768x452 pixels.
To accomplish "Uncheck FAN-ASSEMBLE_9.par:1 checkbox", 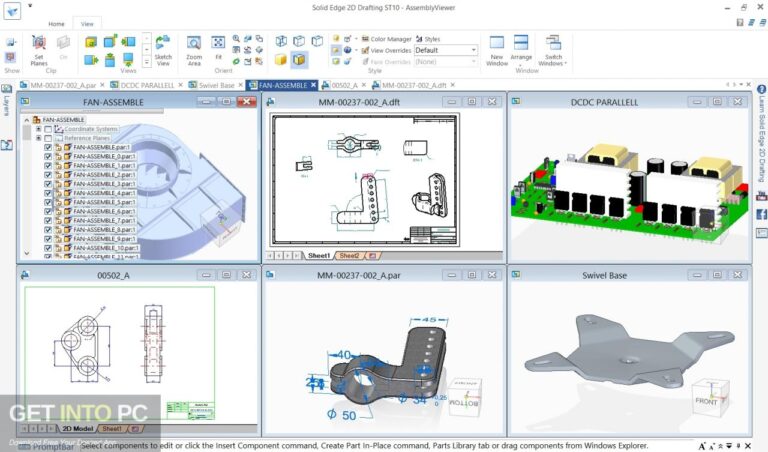I will (48, 239).
